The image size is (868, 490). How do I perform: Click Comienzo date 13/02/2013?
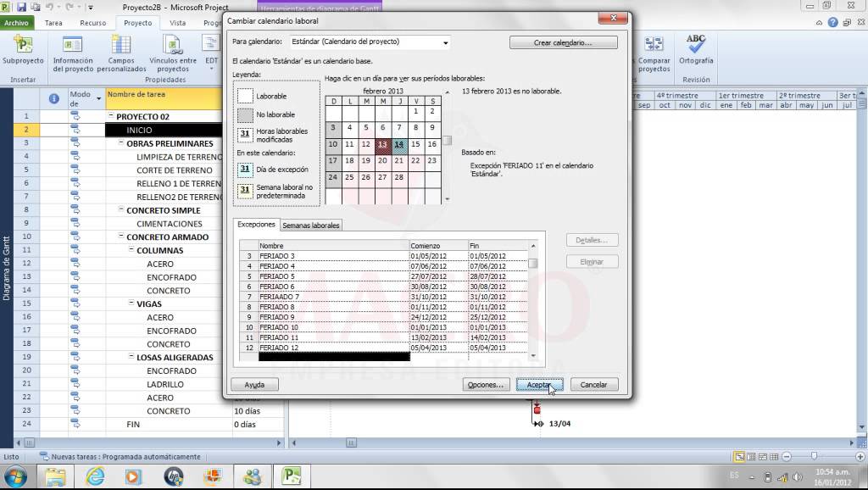pos(428,337)
